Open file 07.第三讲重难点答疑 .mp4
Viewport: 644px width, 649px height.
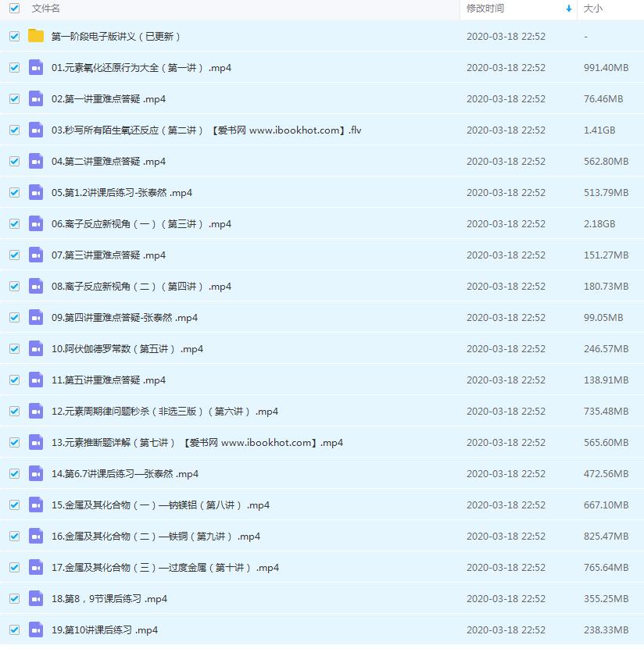[x=109, y=255]
